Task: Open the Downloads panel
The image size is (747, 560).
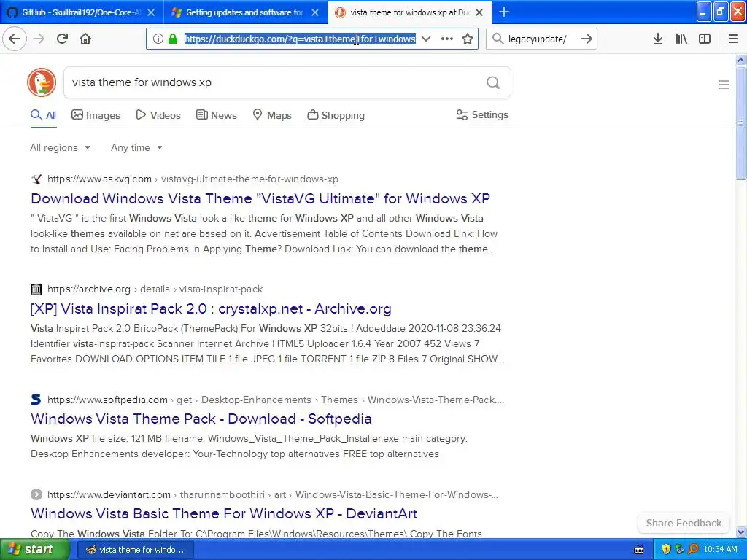Action: point(658,39)
